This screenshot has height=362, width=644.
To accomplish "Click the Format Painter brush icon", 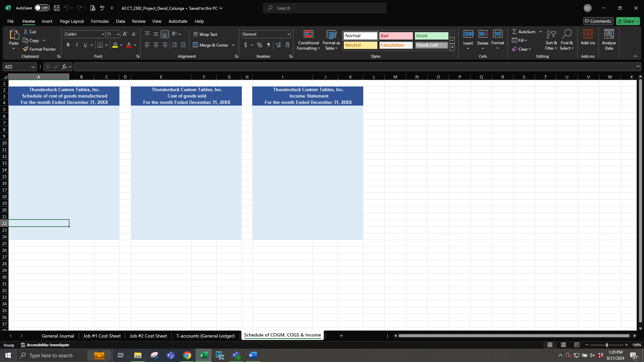I will (x=25, y=49).
